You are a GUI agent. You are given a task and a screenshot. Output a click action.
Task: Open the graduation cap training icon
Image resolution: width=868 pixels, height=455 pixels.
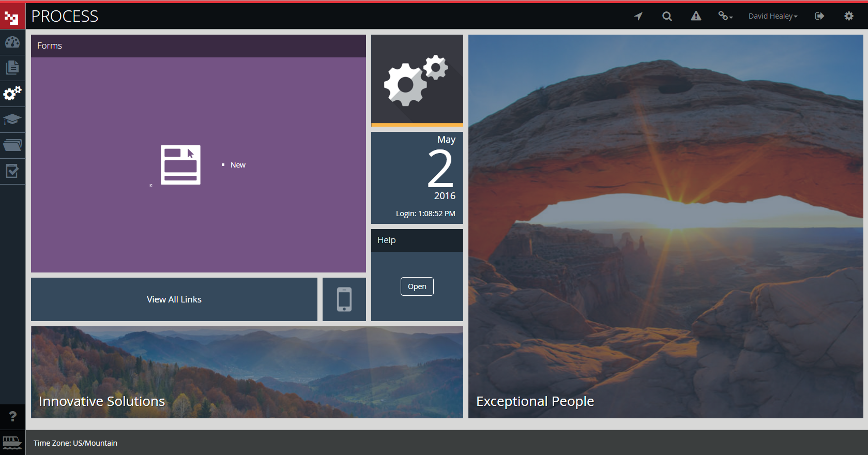12,119
